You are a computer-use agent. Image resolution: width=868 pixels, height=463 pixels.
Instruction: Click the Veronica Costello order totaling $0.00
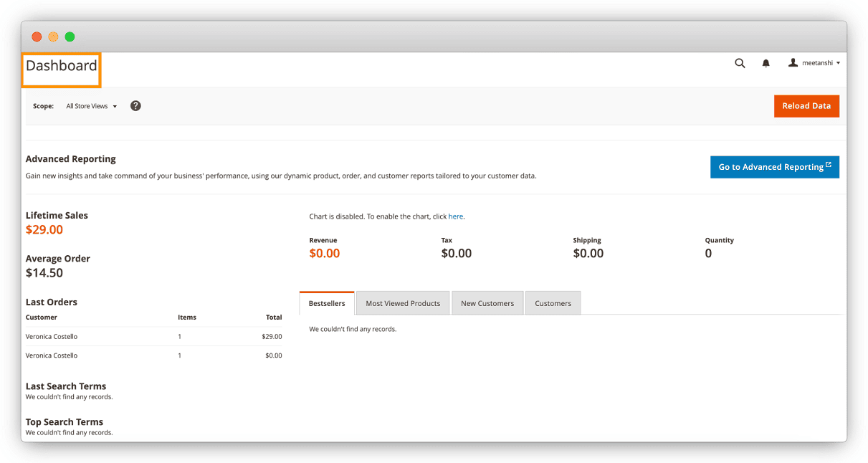[154, 355]
